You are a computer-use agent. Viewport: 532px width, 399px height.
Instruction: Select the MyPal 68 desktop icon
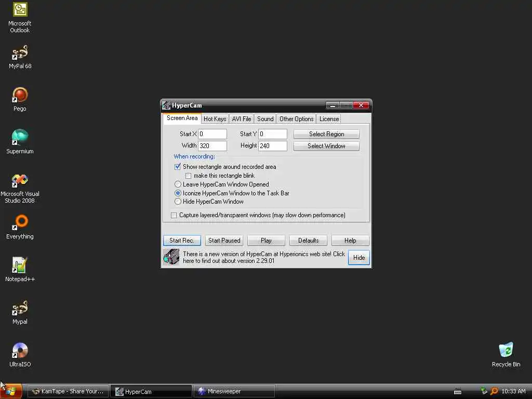coord(20,57)
